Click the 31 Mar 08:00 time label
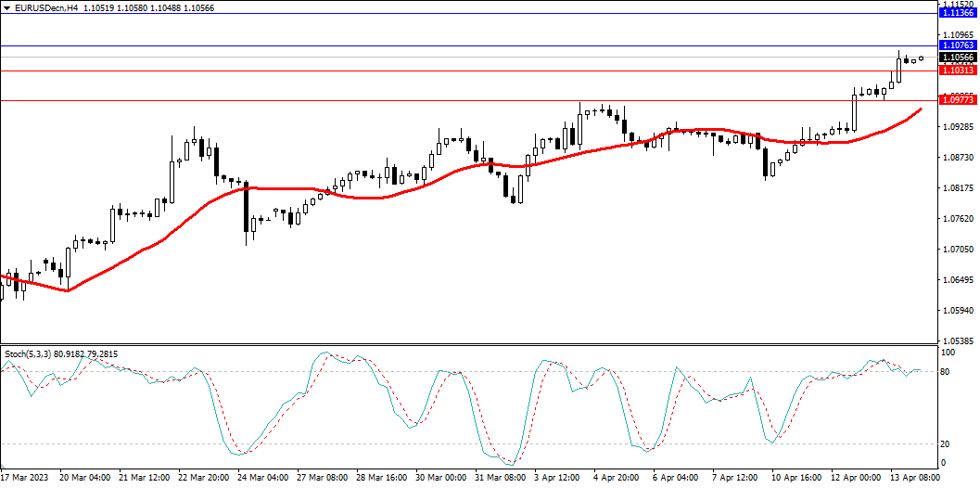The image size is (980, 488). [x=502, y=478]
